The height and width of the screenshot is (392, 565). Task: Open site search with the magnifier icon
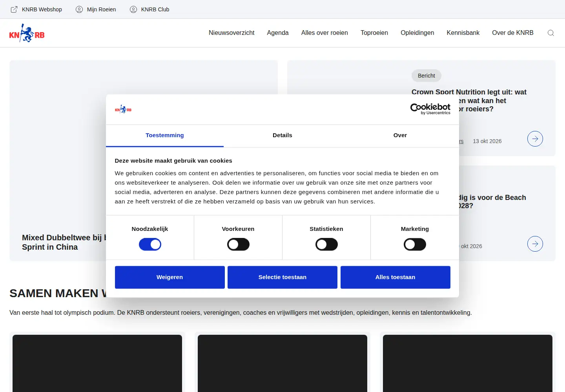tap(551, 33)
